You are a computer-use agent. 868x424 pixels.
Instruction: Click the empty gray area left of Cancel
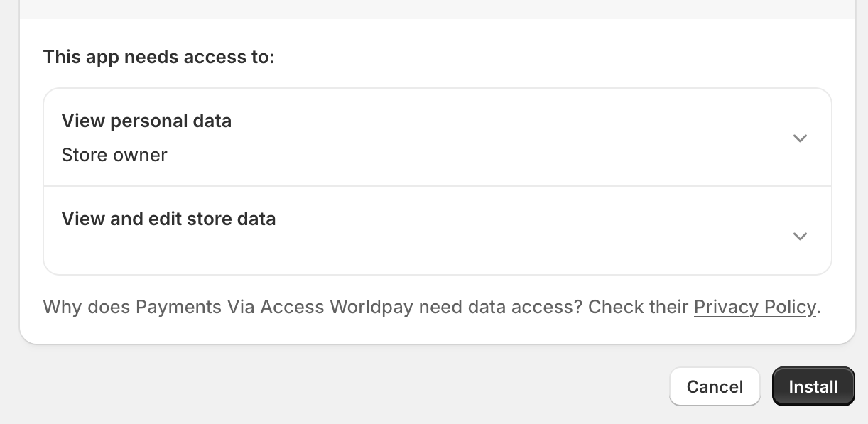click(x=355, y=386)
